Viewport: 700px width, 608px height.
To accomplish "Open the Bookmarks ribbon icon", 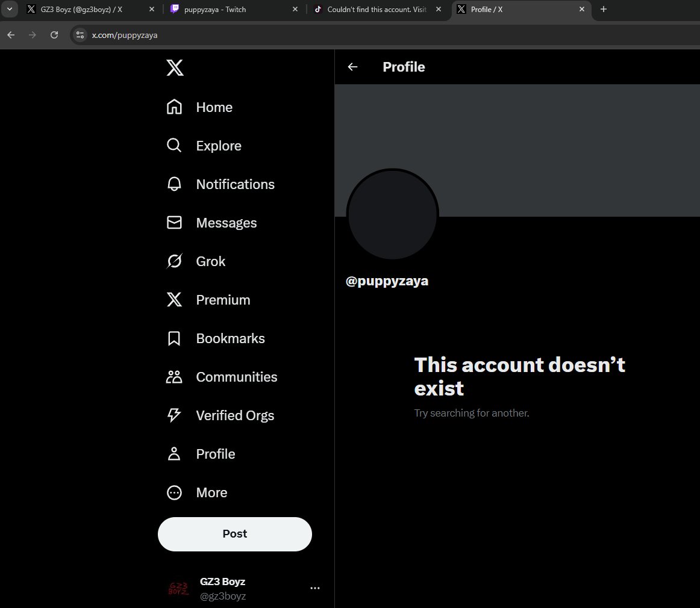I will (x=174, y=338).
